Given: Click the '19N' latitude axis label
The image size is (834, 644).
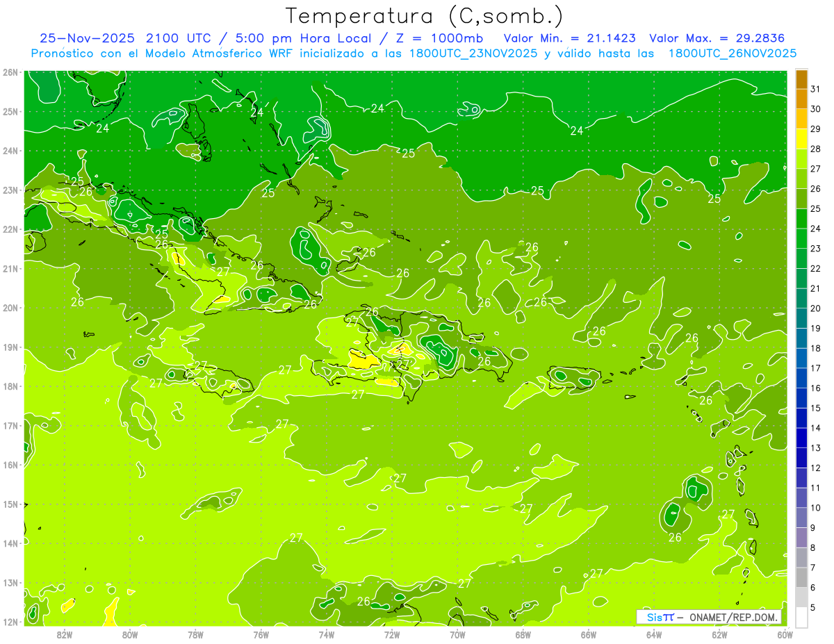Looking at the screenshot, I should [10, 347].
